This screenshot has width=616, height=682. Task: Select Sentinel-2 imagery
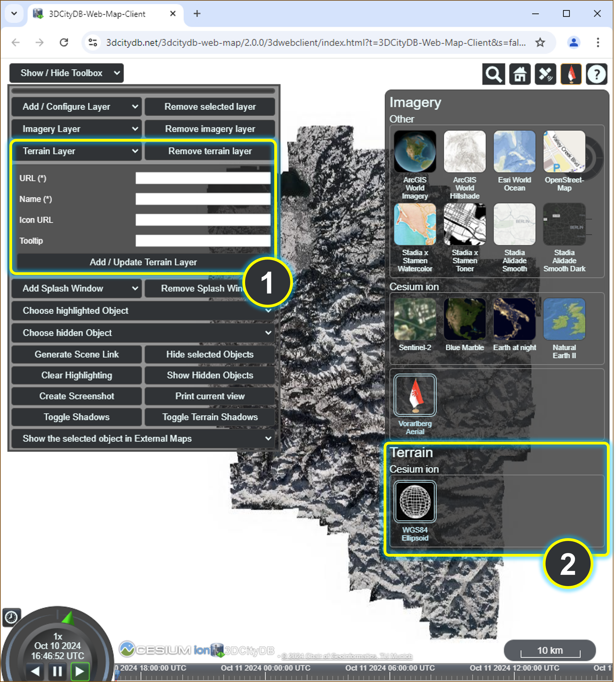(x=415, y=319)
